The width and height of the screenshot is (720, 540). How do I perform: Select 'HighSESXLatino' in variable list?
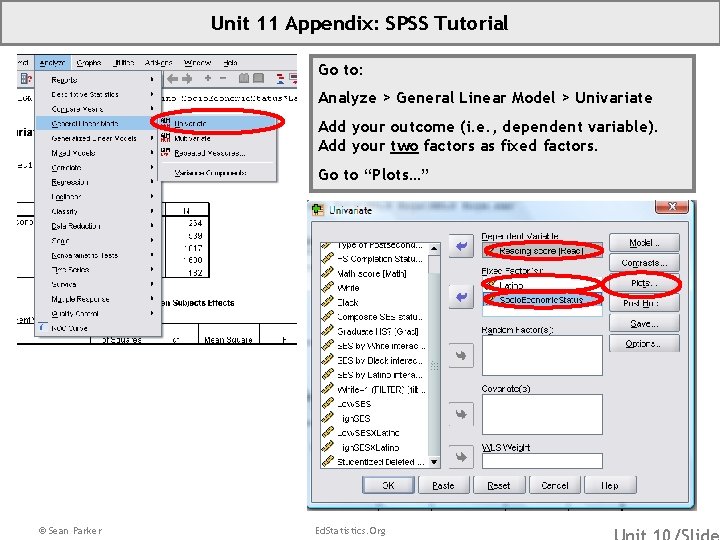(x=375, y=447)
